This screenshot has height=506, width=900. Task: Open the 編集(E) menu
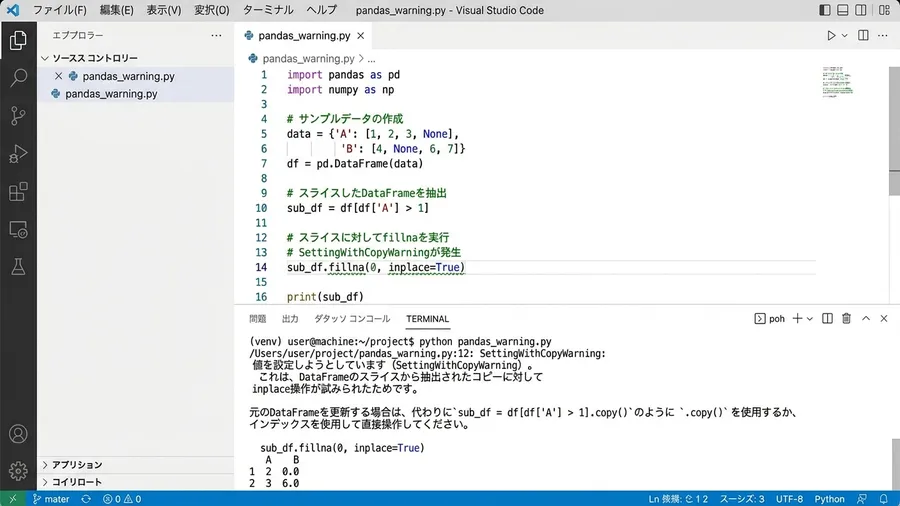pyautogui.click(x=116, y=10)
